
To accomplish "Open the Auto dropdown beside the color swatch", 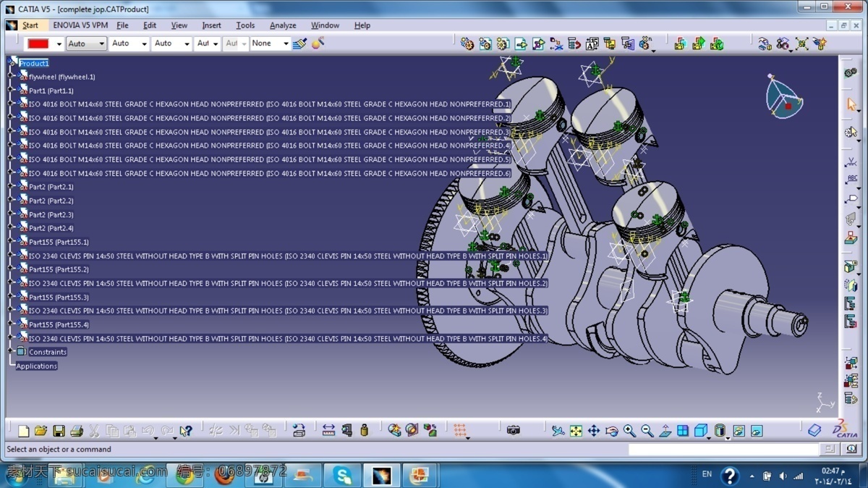I will point(86,44).
